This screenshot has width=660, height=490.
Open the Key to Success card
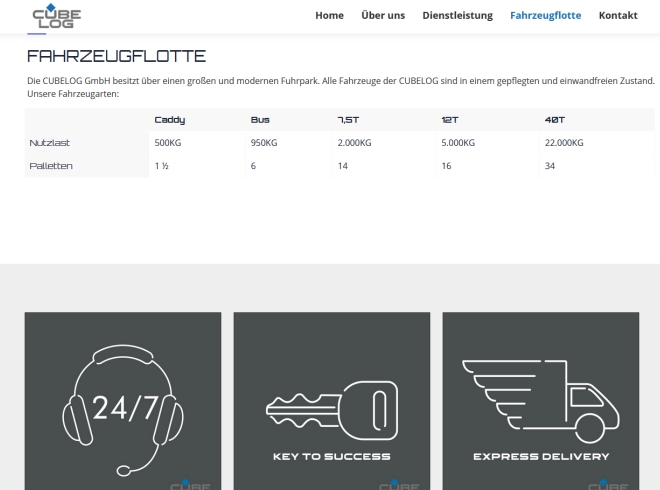click(x=332, y=401)
